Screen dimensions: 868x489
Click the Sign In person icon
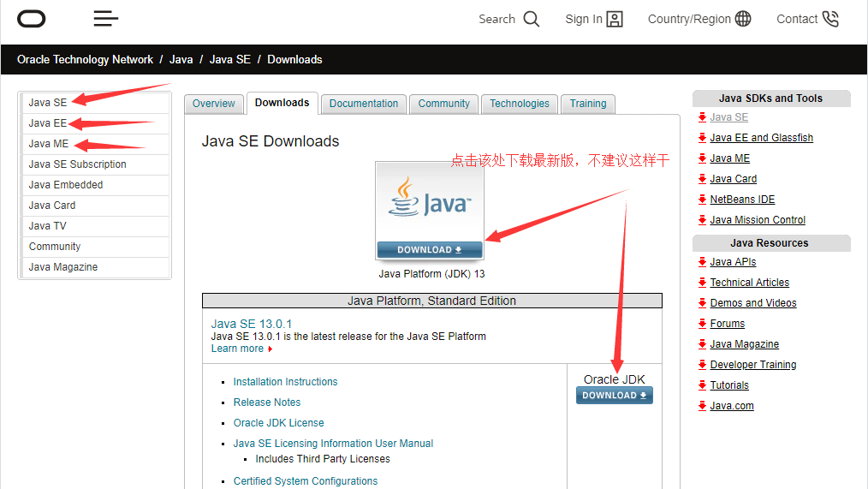[x=615, y=19]
